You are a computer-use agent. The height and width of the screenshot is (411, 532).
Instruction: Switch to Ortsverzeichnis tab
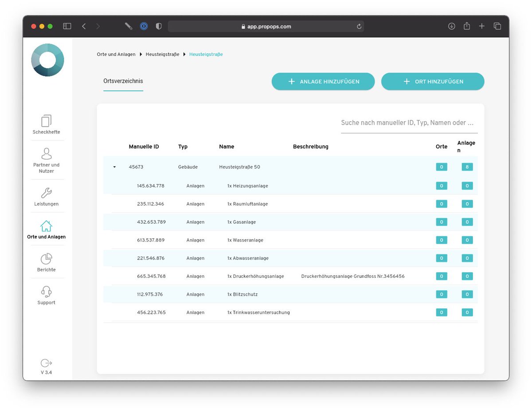click(x=123, y=81)
